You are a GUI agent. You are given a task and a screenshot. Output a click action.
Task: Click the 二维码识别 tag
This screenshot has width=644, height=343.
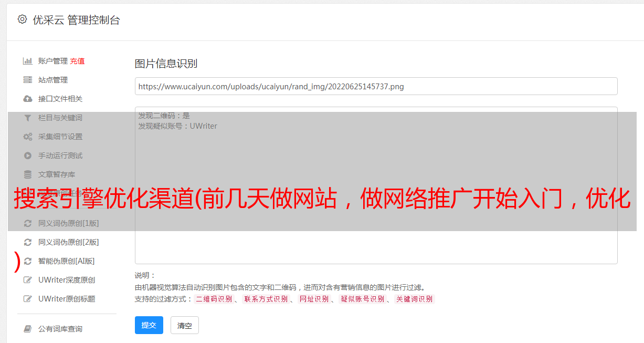point(214,299)
